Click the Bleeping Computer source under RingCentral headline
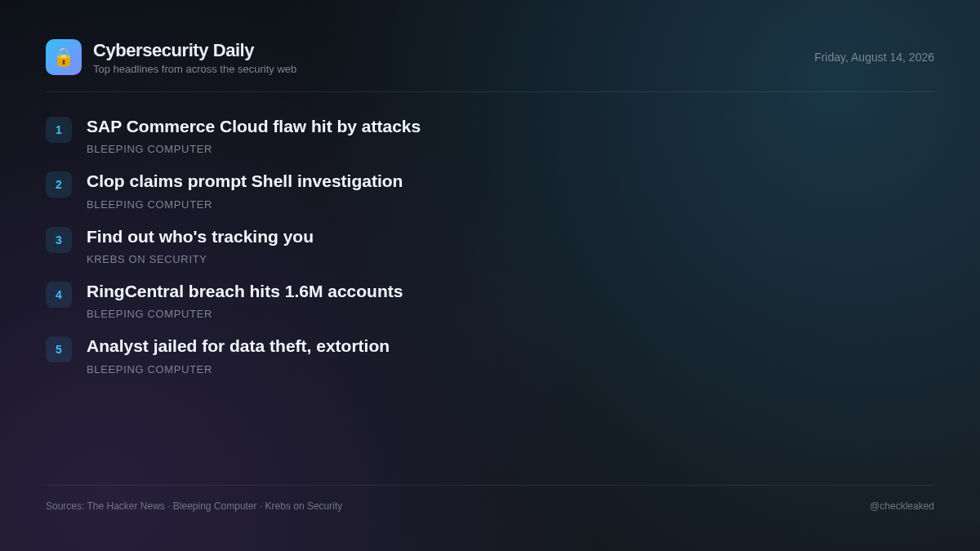Viewport: 980px width, 551px height. point(149,314)
